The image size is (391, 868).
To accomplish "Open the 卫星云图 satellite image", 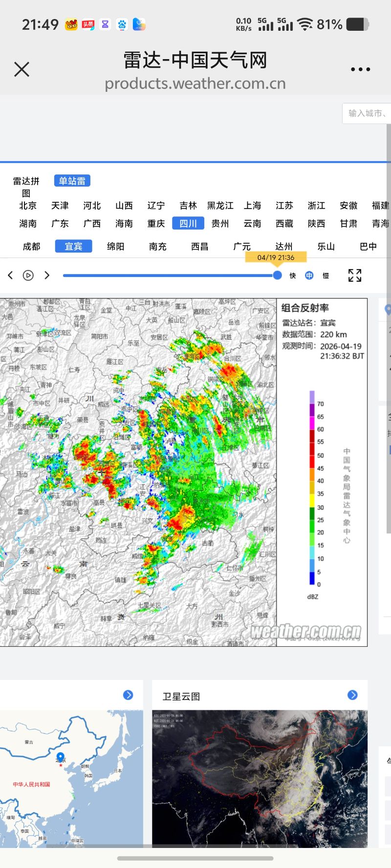I will click(x=260, y=779).
